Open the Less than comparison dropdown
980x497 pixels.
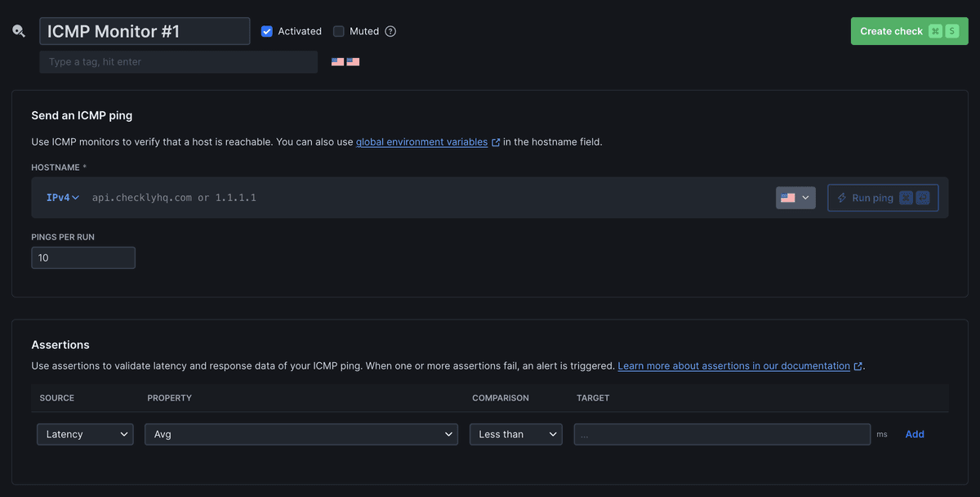click(x=515, y=434)
